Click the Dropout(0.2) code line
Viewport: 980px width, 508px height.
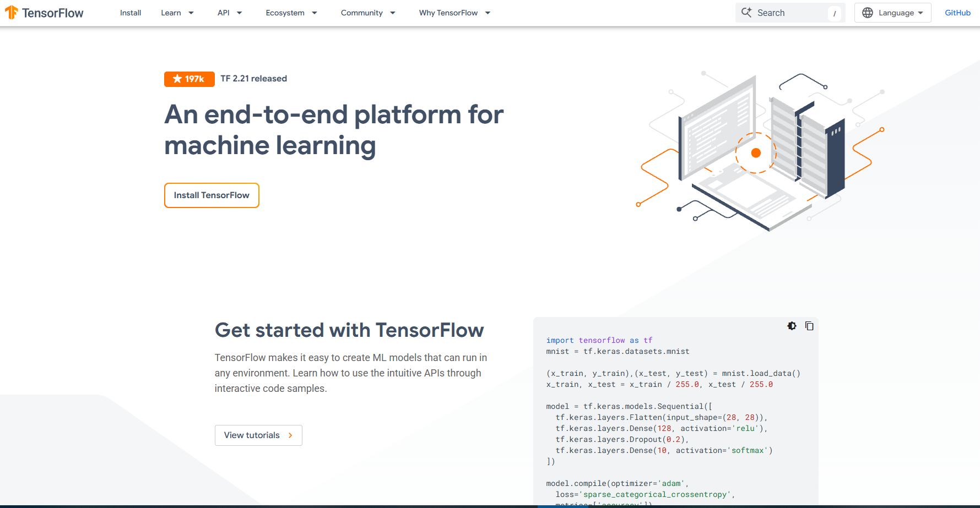[622, 440]
